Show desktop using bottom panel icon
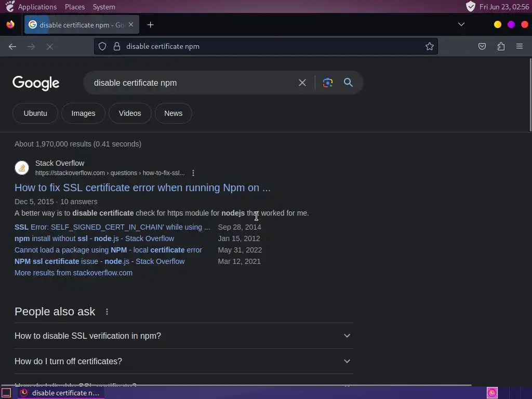 [x=6, y=393]
